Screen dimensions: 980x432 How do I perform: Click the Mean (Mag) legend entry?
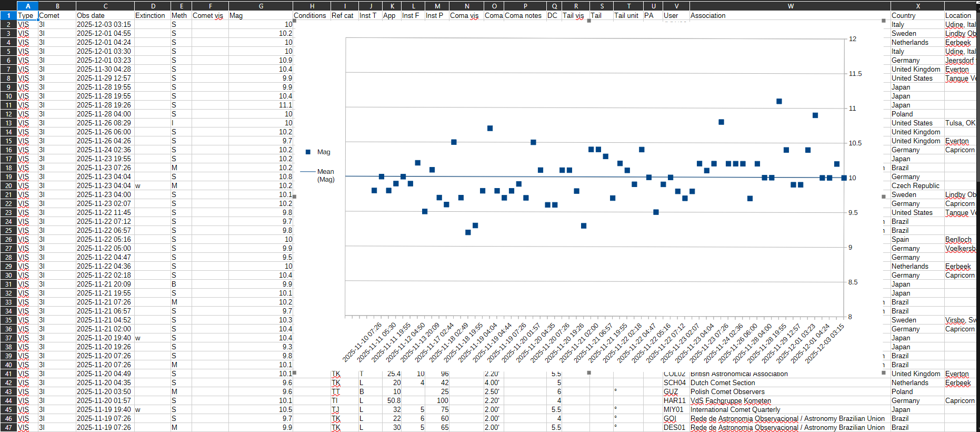[318, 175]
